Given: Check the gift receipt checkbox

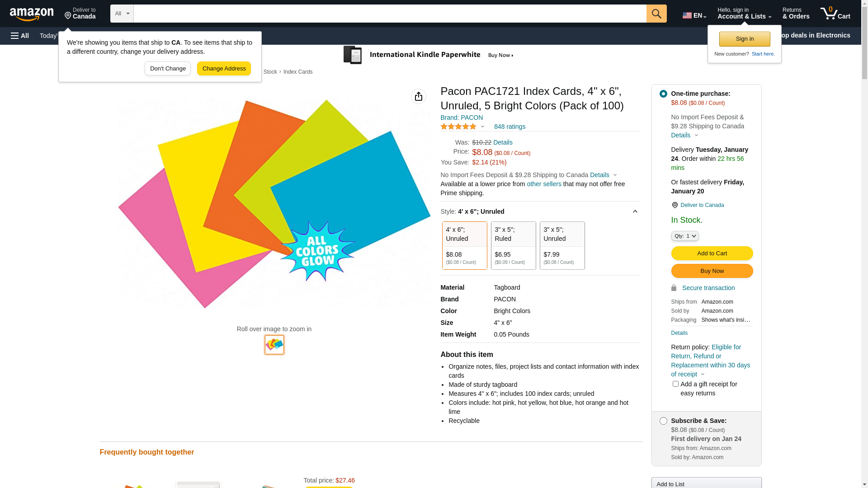Looking at the screenshot, I should point(675,384).
